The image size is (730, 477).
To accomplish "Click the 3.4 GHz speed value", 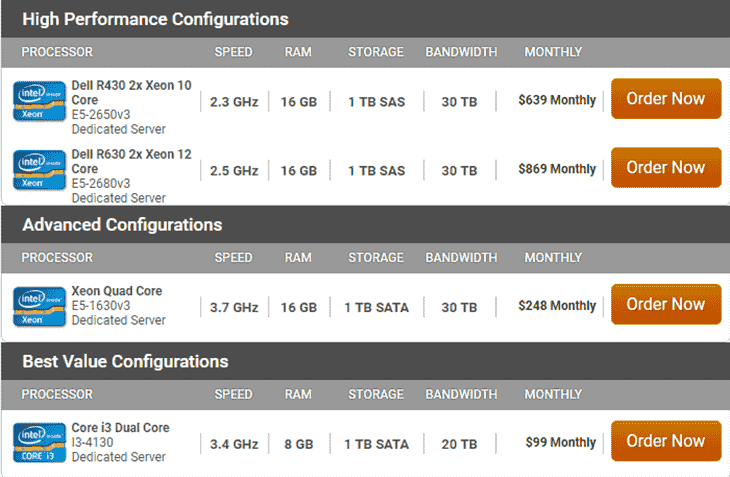I will tap(234, 443).
